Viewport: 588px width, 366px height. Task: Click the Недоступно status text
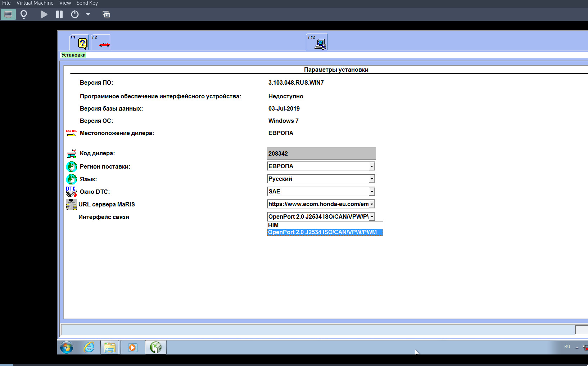(x=286, y=96)
